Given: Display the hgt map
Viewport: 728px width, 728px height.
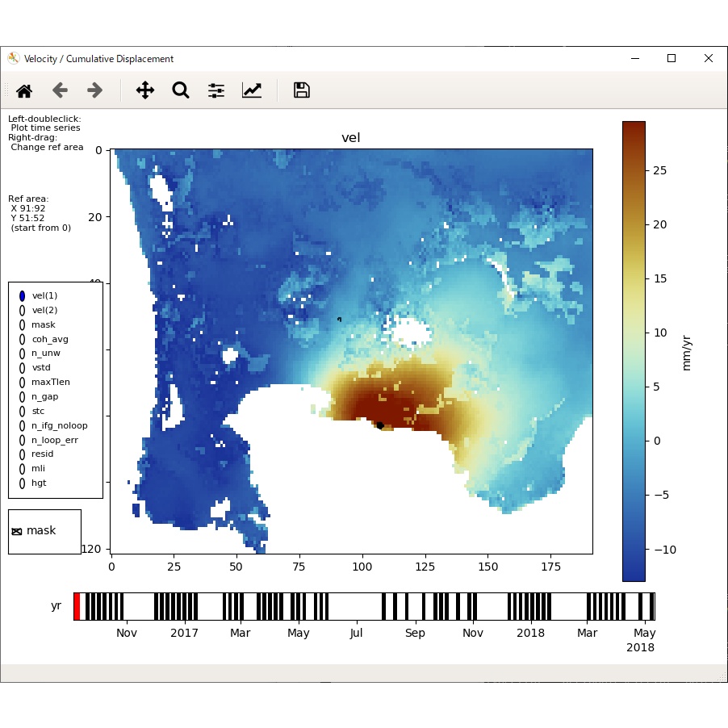Looking at the screenshot, I should point(20,483).
